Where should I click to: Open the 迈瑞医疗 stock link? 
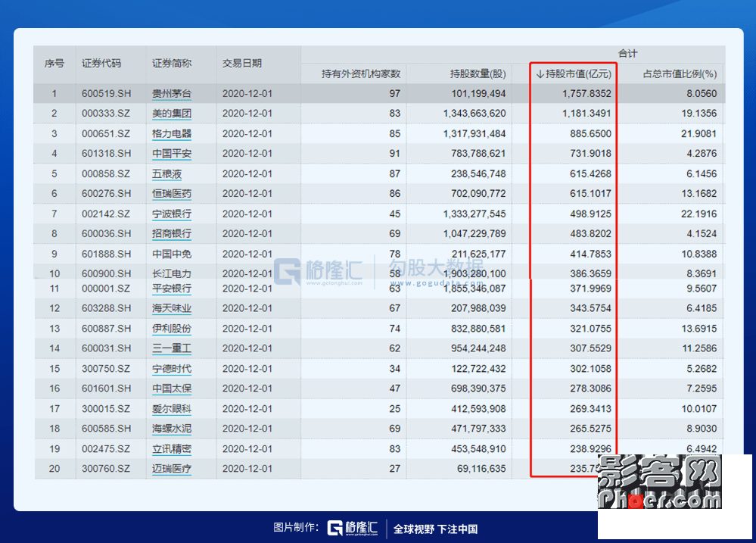[172, 469]
